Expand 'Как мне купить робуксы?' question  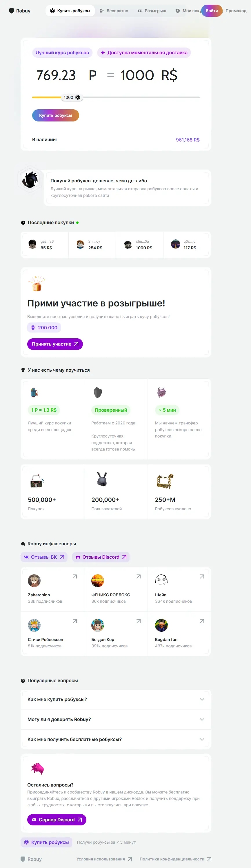point(116,699)
